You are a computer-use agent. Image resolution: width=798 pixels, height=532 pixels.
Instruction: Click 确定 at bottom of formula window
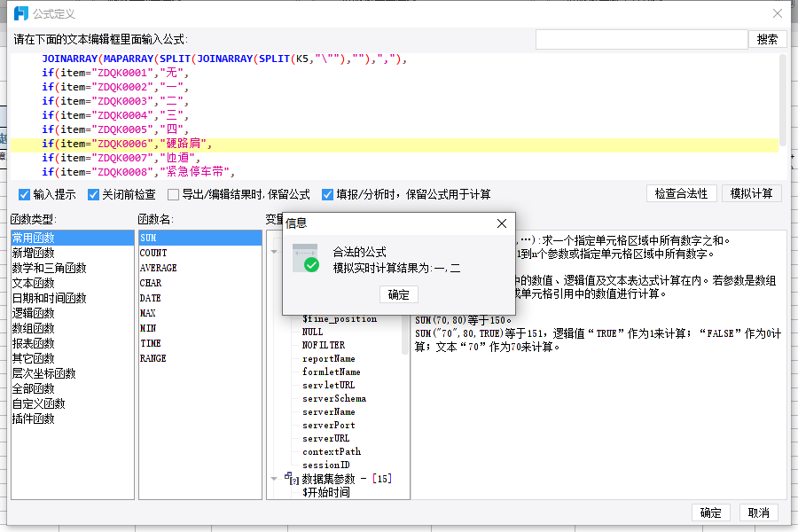click(711, 512)
